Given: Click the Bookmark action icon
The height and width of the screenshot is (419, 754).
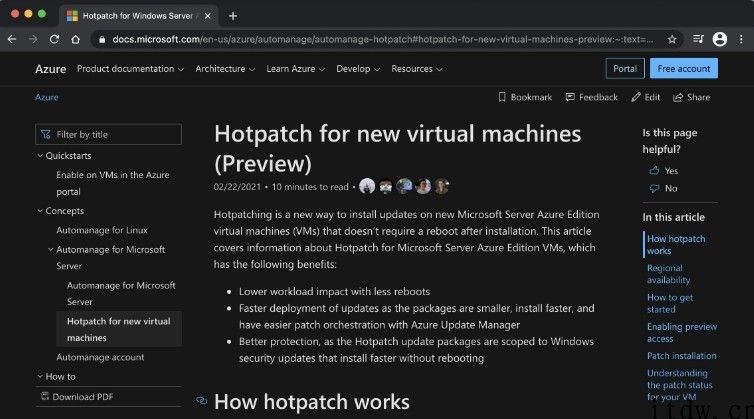Looking at the screenshot, I should pos(502,97).
